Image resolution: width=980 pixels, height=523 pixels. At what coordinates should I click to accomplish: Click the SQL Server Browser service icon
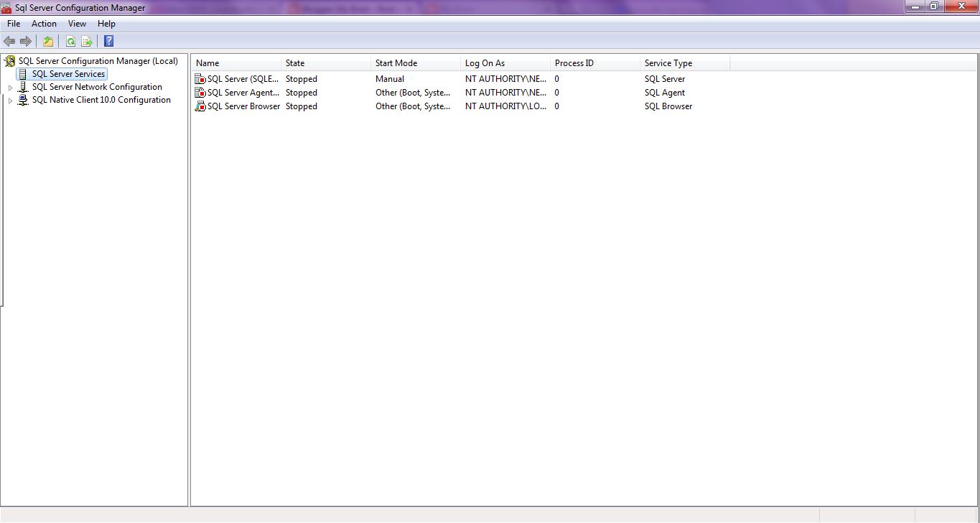coord(201,106)
